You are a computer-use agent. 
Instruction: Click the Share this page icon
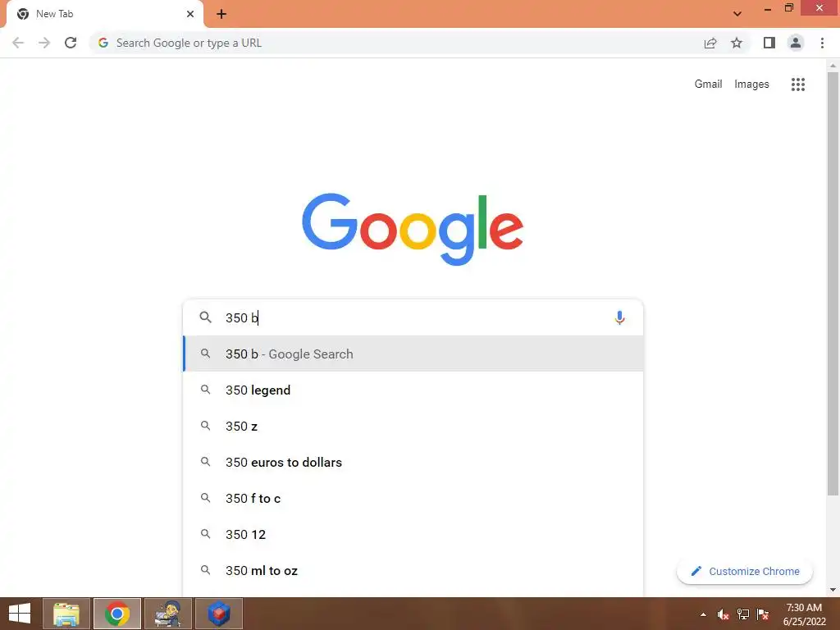coord(710,43)
